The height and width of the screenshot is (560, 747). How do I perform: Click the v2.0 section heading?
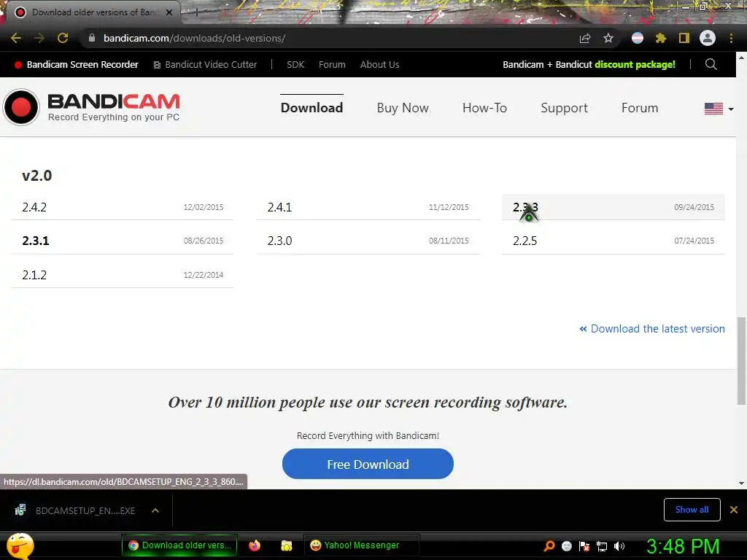36,176
